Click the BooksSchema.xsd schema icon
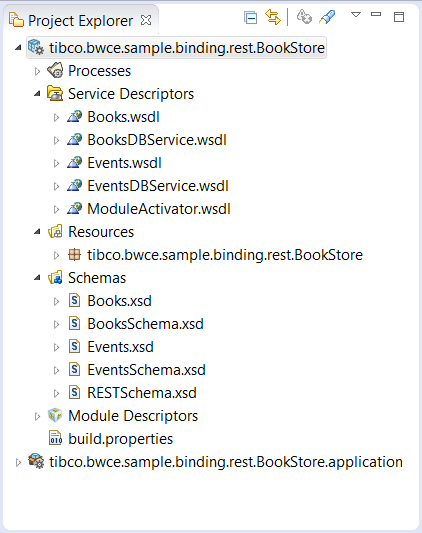Viewport: 422px width, 533px height. coord(74,324)
